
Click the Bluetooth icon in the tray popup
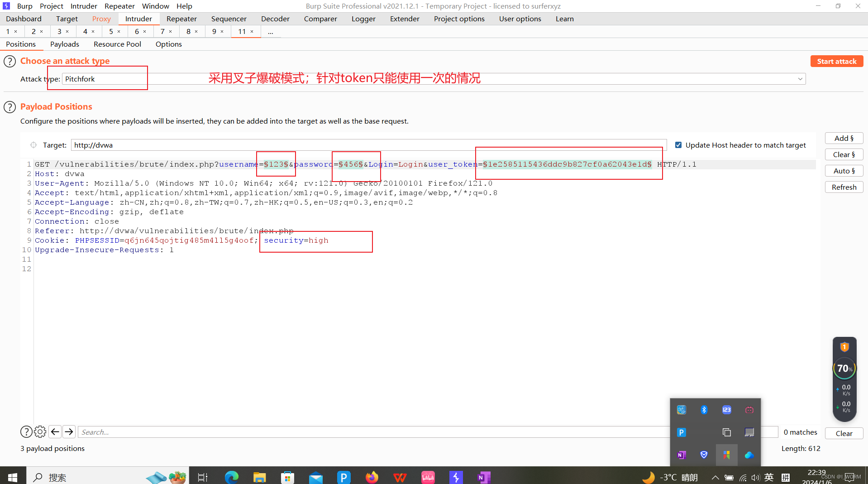704,410
